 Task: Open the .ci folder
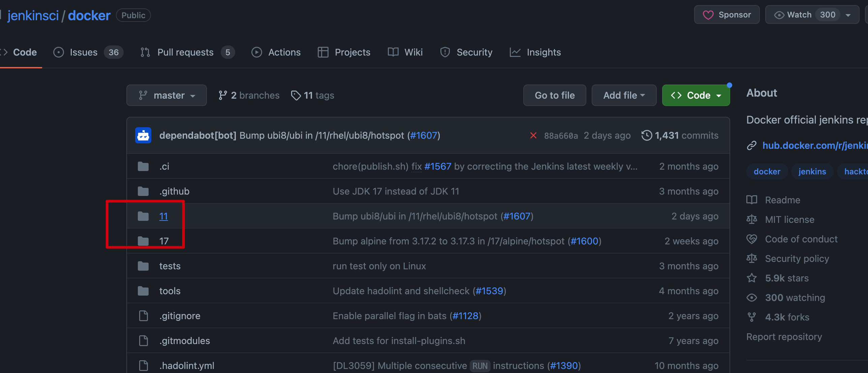tap(164, 166)
